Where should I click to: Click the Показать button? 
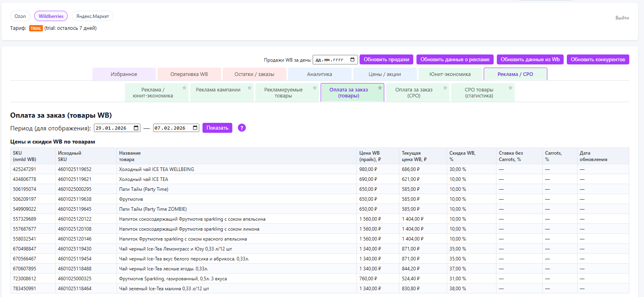click(217, 128)
